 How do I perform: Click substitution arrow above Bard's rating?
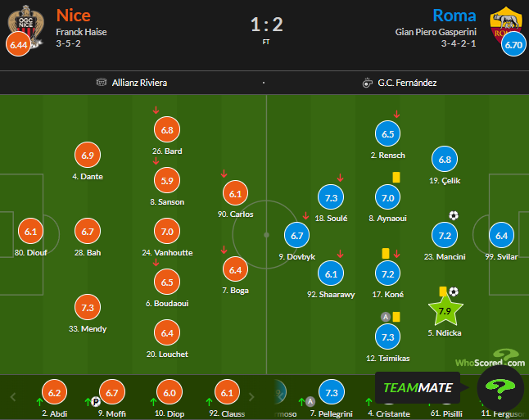click(156, 111)
